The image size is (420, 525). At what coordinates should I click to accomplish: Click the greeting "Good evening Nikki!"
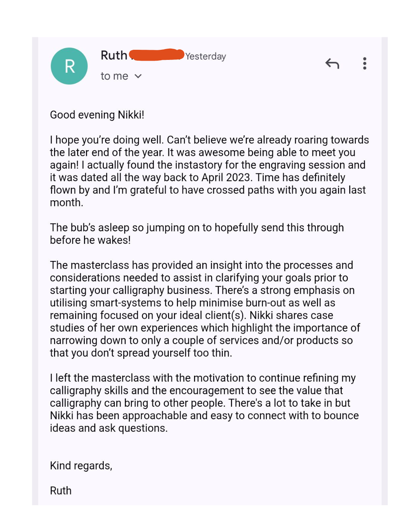click(x=97, y=115)
